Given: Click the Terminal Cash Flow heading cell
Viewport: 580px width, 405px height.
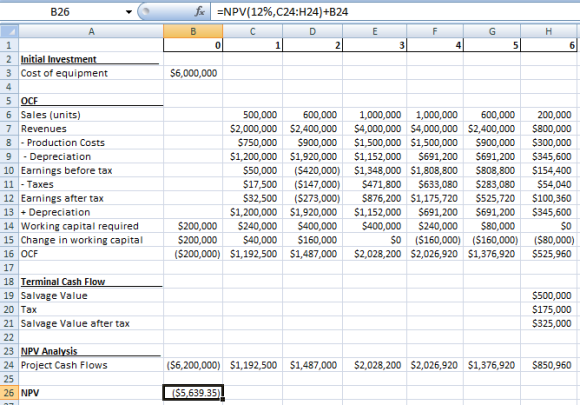Looking at the screenshot, I should [x=91, y=281].
